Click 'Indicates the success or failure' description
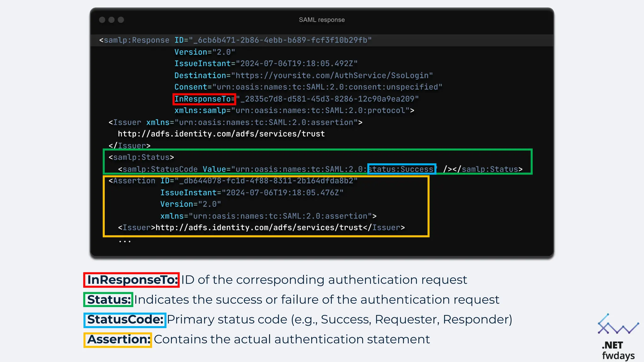Screen dimensions: 644x362 (x=317, y=299)
